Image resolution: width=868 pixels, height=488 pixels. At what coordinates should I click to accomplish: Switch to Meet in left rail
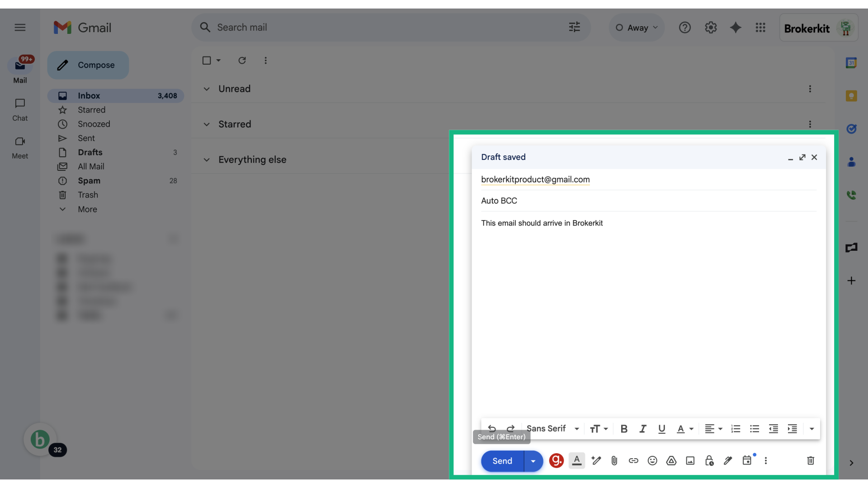pyautogui.click(x=20, y=148)
